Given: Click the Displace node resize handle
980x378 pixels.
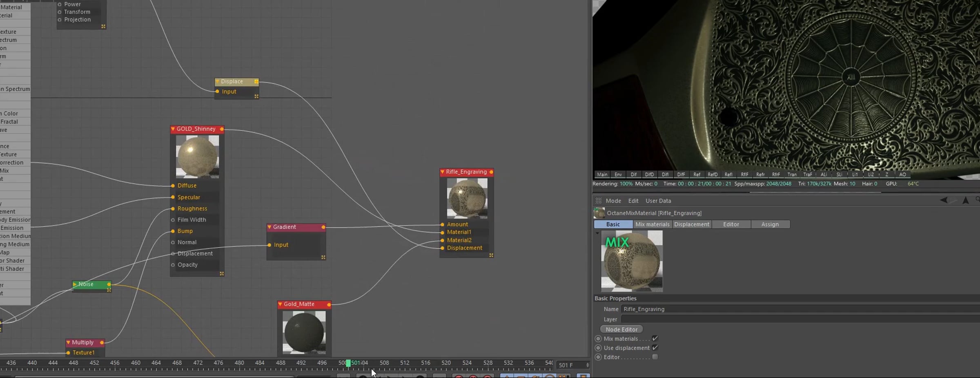Looking at the screenshot, I should point(256,96).
